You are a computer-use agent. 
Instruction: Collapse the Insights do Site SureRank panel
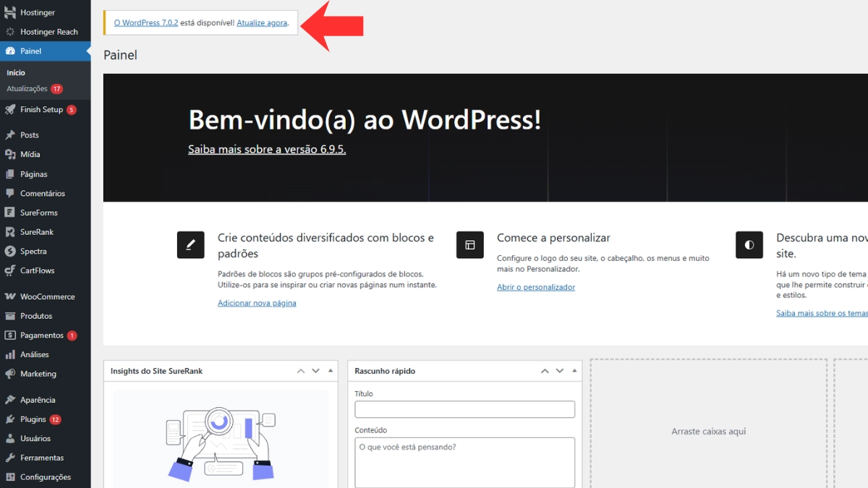[x=331, y=371]
